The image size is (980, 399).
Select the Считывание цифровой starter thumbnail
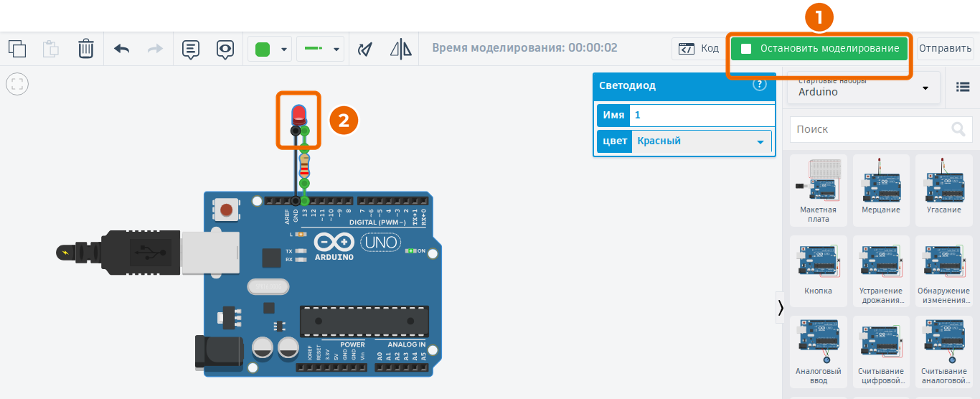[881, 352]
